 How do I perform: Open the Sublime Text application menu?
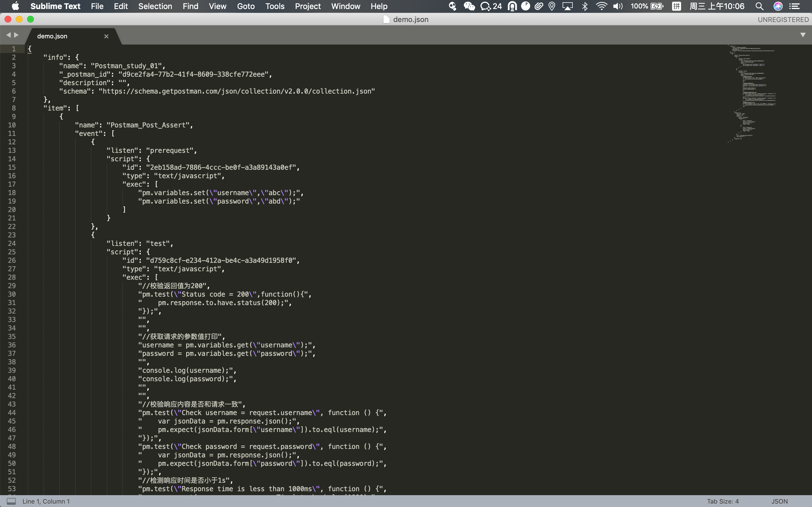pyautogui.click(x=55, y=6)
